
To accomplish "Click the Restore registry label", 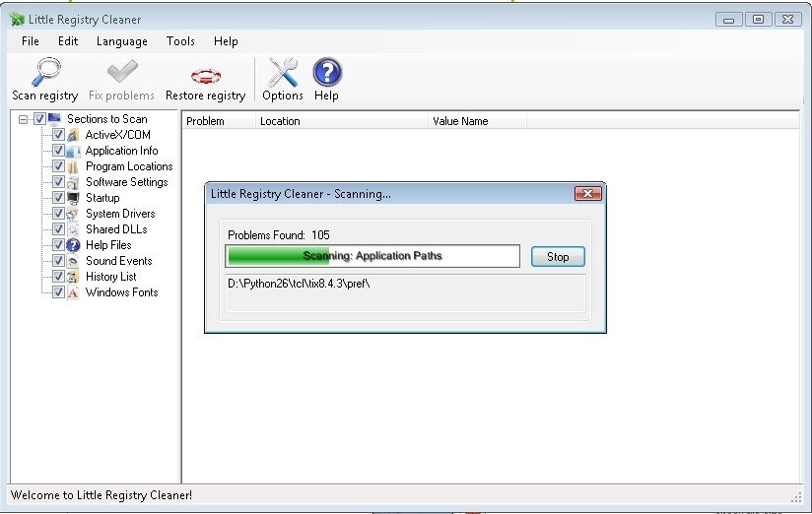I will pyautogui.click(x=206, y=96).
